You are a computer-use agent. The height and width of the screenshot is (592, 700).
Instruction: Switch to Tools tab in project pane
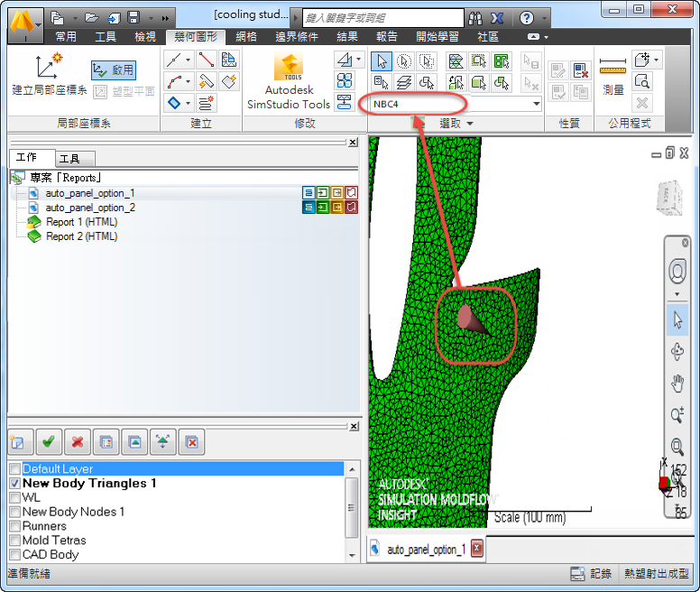(x=74, y=159)
